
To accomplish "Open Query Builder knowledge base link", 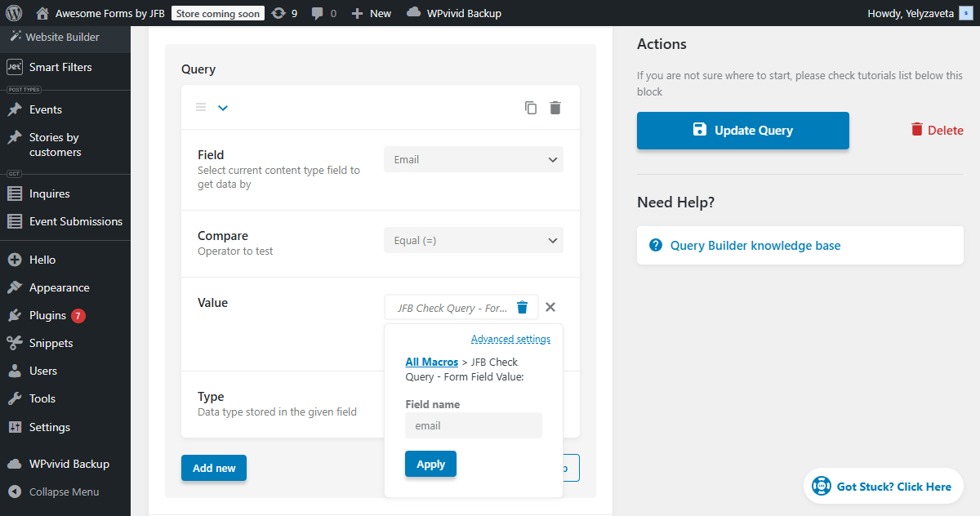I will coord(755,245).
